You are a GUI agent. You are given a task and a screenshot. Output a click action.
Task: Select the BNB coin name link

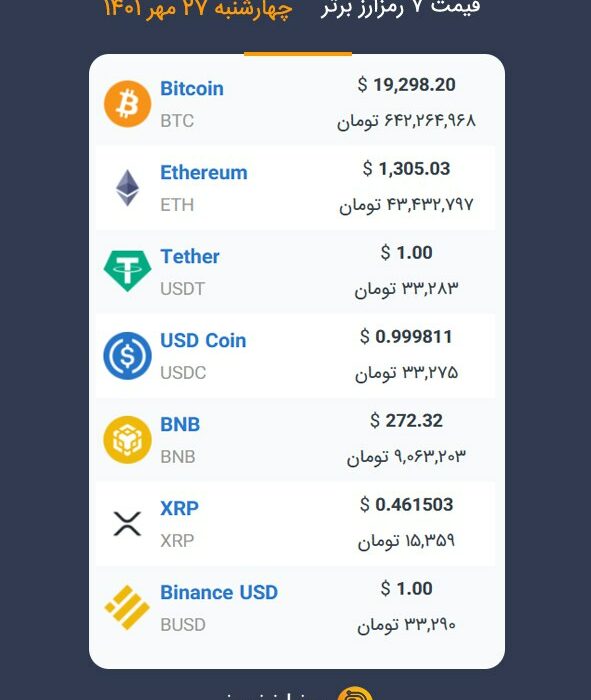(x=180, y=424)
